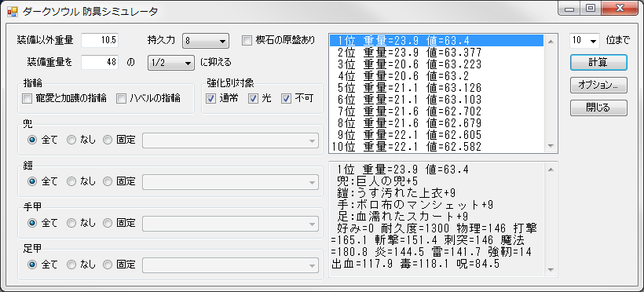Select result row 9位 値=62.605
Viewport: 644px width, 292px height.
437,135
